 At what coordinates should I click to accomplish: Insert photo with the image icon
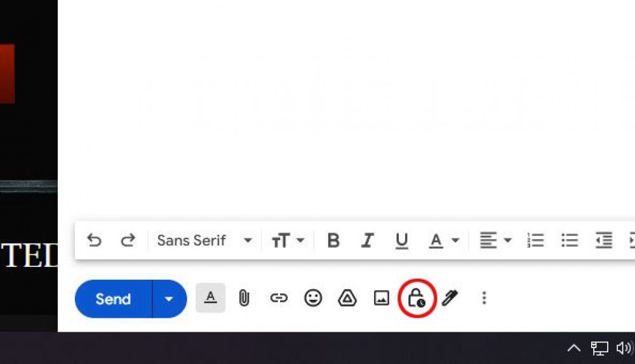pos(382,299)
